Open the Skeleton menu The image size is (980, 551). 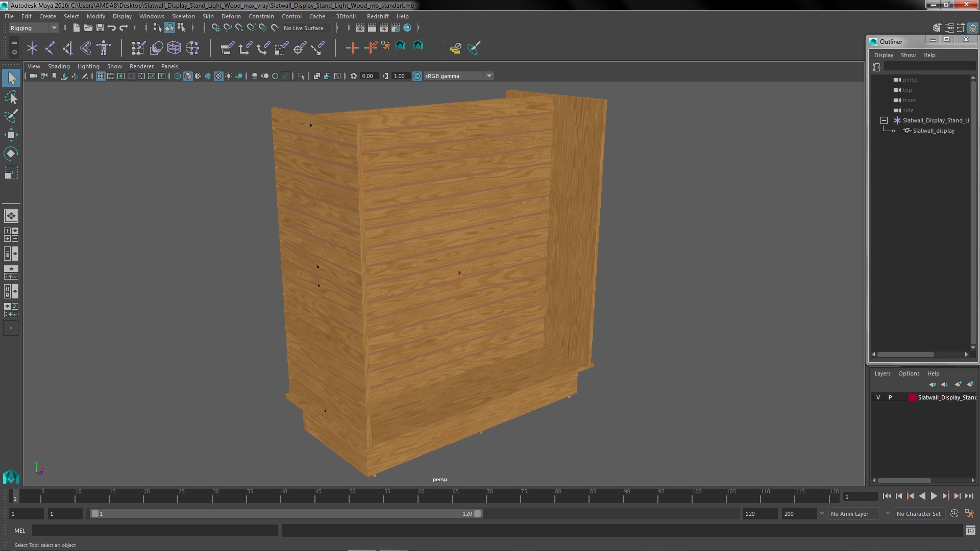coord(183,16)
